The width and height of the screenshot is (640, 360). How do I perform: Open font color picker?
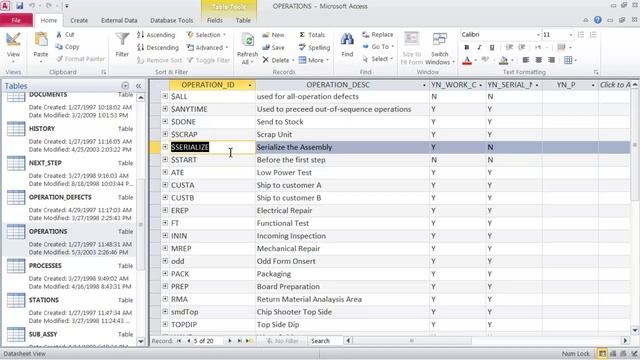pos(476,60)
